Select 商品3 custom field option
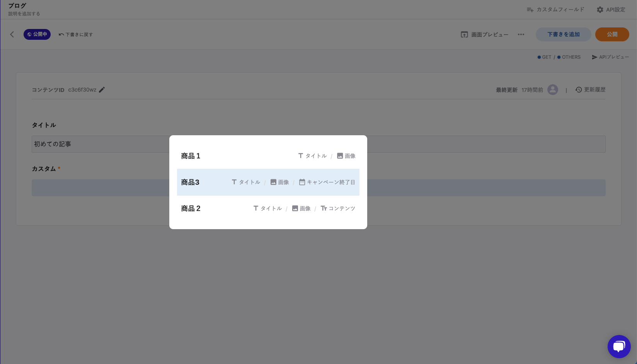 click(x=268, y=182)
